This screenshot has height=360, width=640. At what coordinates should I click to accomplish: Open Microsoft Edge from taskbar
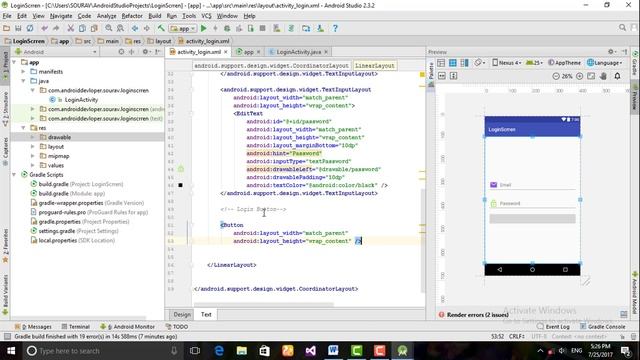pos(218,351)
